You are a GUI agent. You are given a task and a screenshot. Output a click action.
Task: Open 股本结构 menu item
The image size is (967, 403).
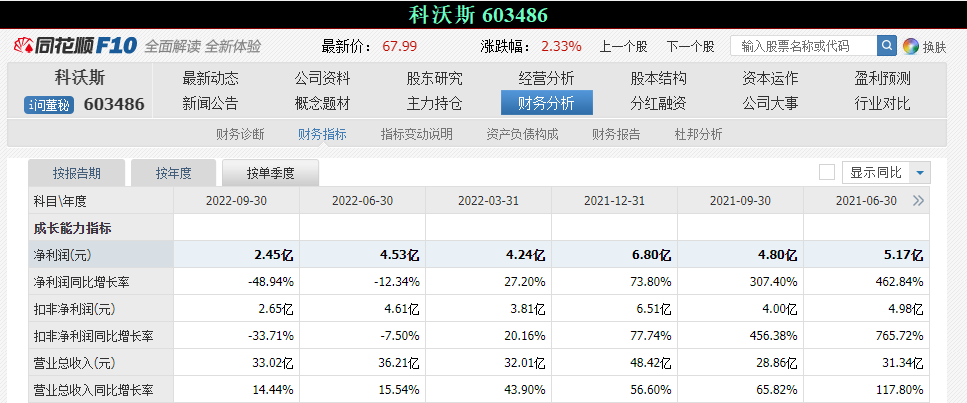click(x=658, y=78)
